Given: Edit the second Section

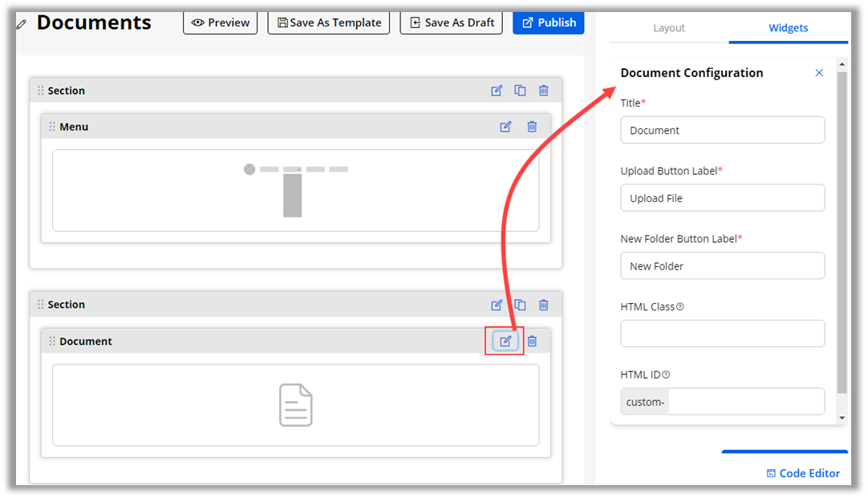Looking at the screenshot, I should click(497, 305).
